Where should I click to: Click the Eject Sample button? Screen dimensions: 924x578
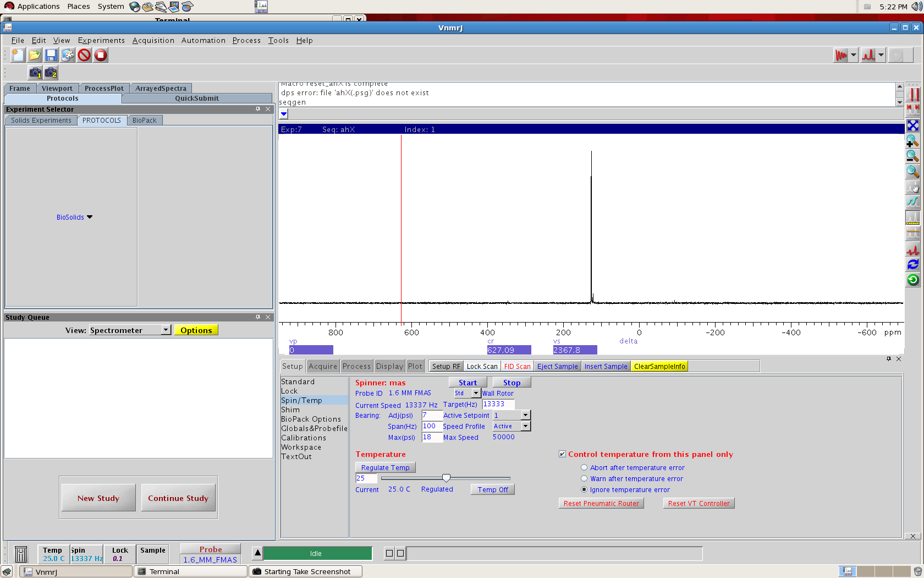(557, 366)
